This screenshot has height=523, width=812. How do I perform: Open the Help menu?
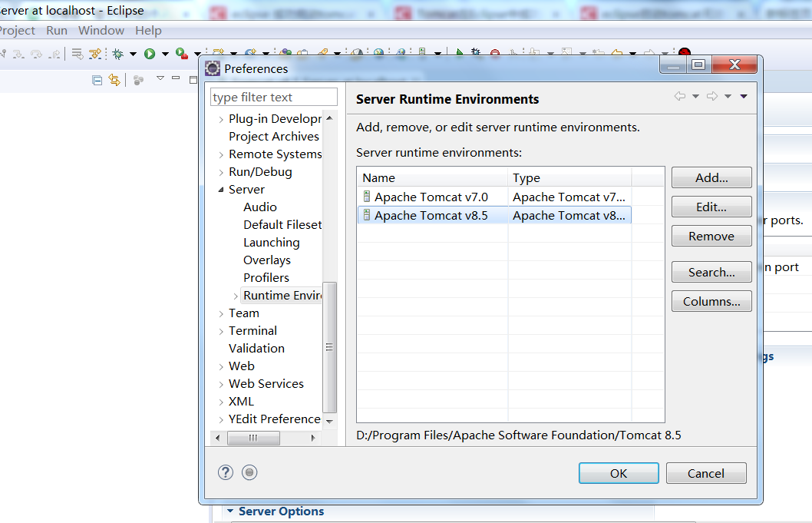point(148,31)
